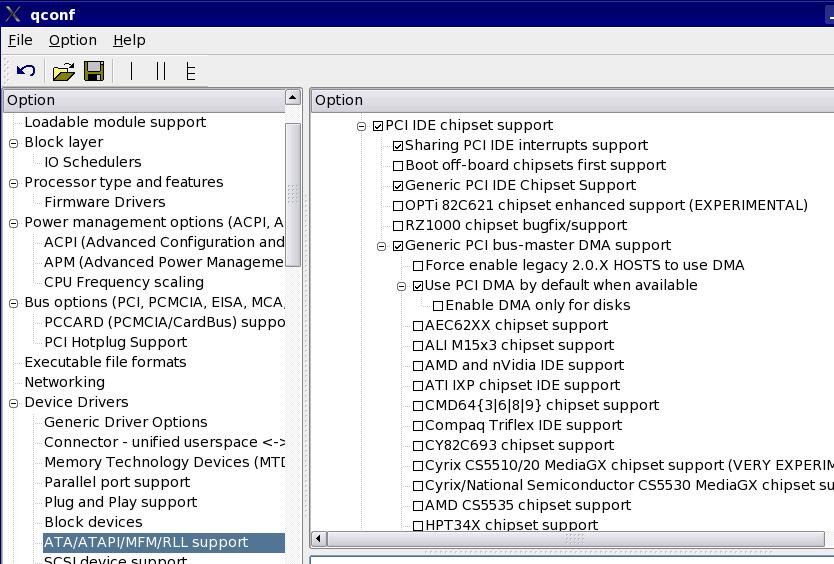834x564 pixels.
Task: Select Connector - unified userspace entry
Action: coord(164,442)
